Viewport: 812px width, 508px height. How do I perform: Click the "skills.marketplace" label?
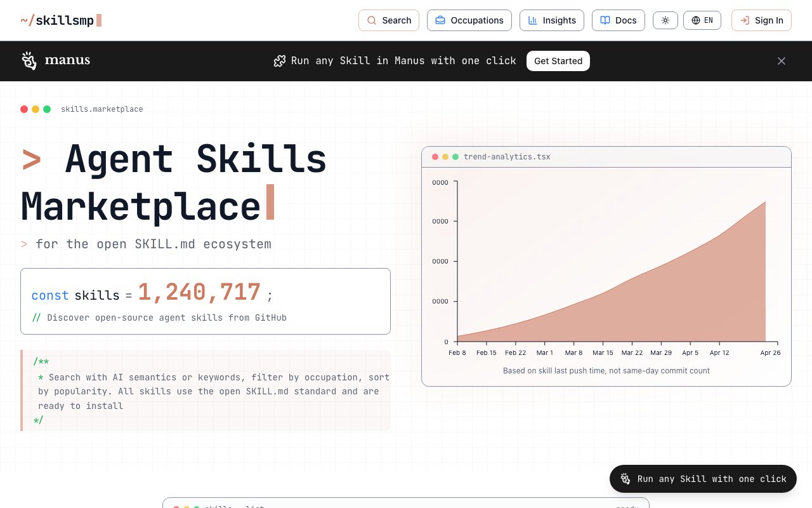102,109
